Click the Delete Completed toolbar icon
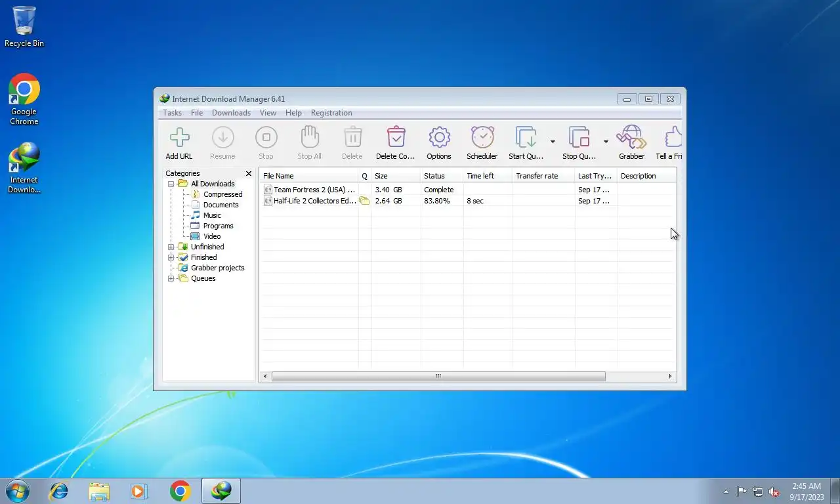The height and width of the screenshot is (504, 840). pos(396,138)
